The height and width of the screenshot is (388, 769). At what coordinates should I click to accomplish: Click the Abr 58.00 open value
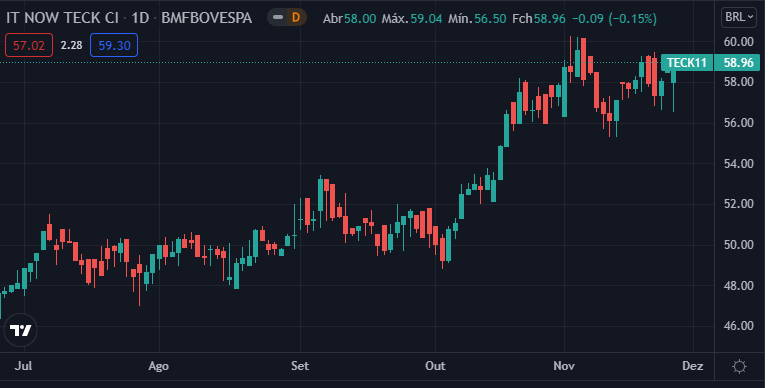pyautogui.click(x=350, y=19)
